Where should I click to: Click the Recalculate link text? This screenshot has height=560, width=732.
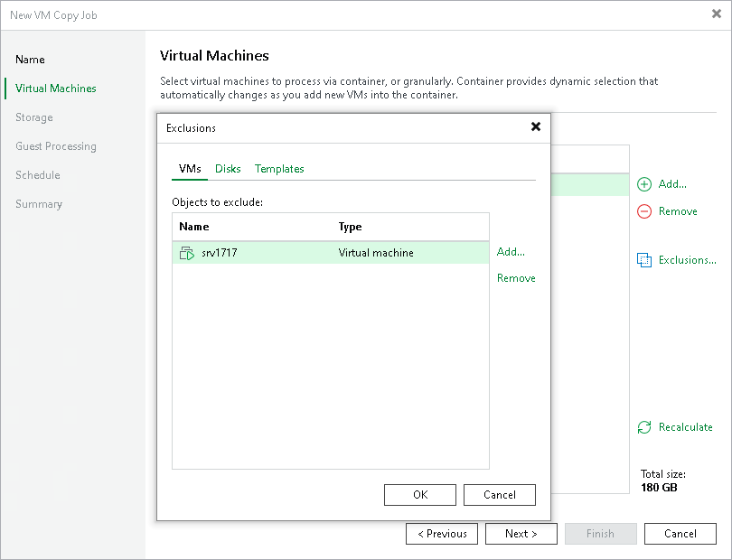685,427
